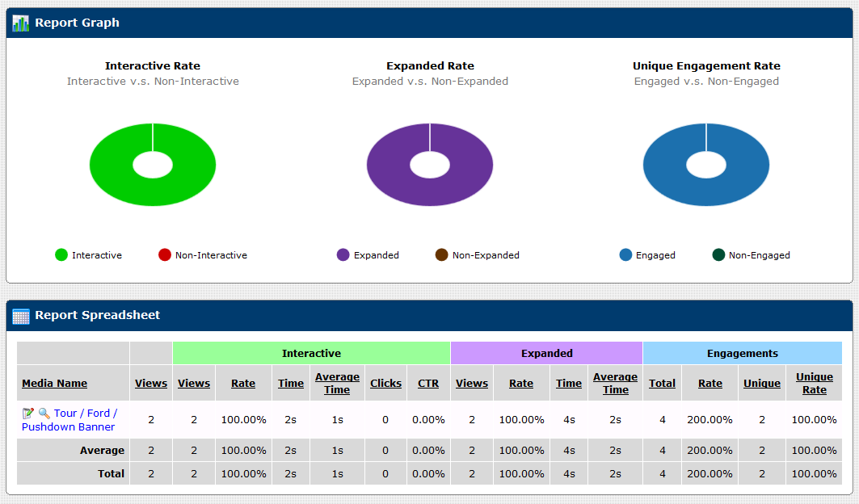Click 4s Expanded Time in the Total row
The width and height of the screenshot is (859, 504).
[569, 474]
